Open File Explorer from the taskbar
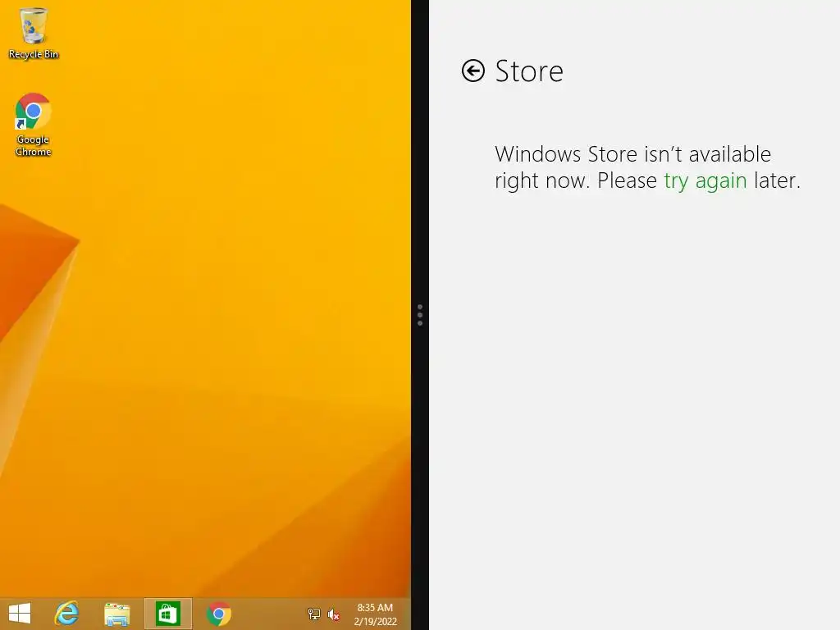The image size is (840, 630). click(x=116, y=614)
